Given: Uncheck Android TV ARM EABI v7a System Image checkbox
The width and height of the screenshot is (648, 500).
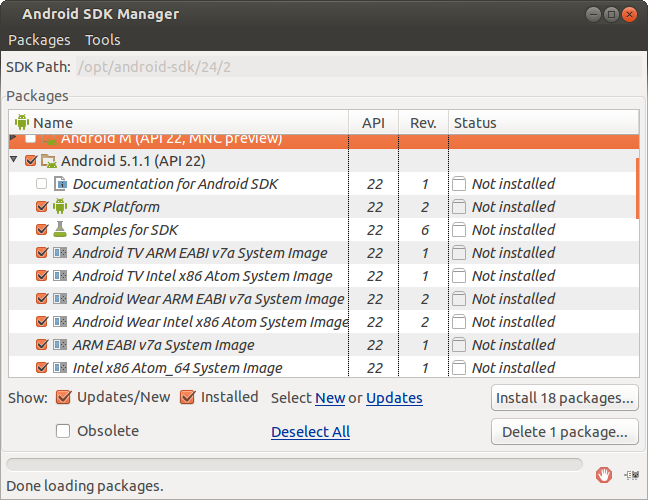Looking at the screenshot, I should pos(42,252).
